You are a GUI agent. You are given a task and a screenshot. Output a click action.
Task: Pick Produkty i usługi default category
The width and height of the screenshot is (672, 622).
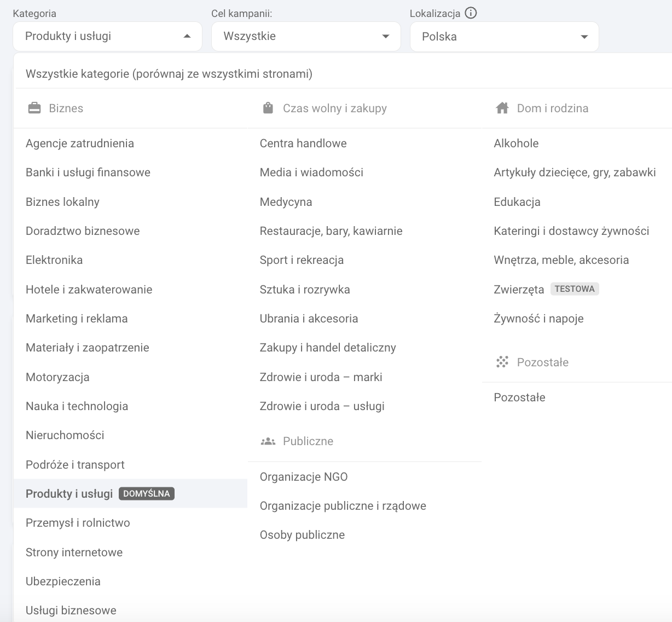coord(69,494)
